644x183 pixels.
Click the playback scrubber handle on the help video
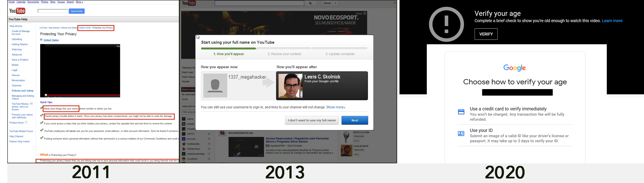[x=46, y=95]
